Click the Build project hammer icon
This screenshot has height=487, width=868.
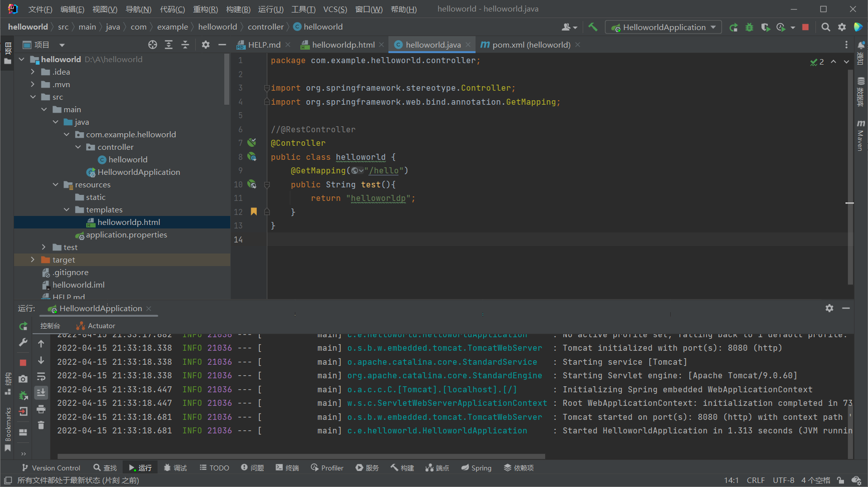pos(593,27)
